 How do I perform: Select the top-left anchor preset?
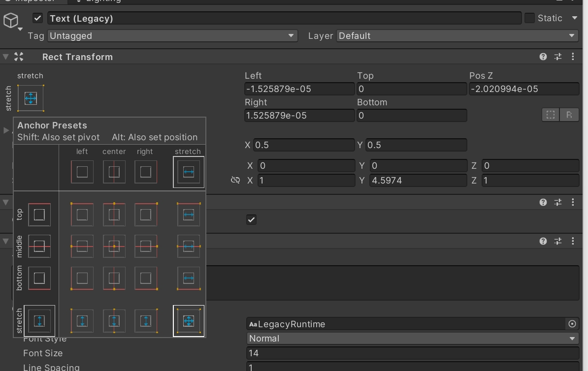coord(82,215)
